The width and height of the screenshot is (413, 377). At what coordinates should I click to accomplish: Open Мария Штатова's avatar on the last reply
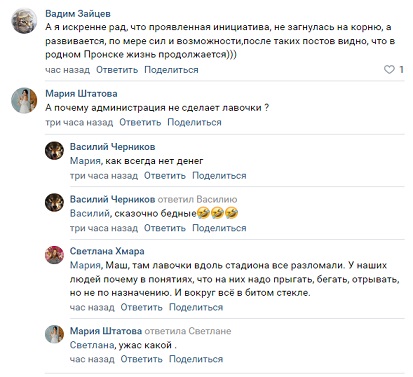[x=54, y=334]
